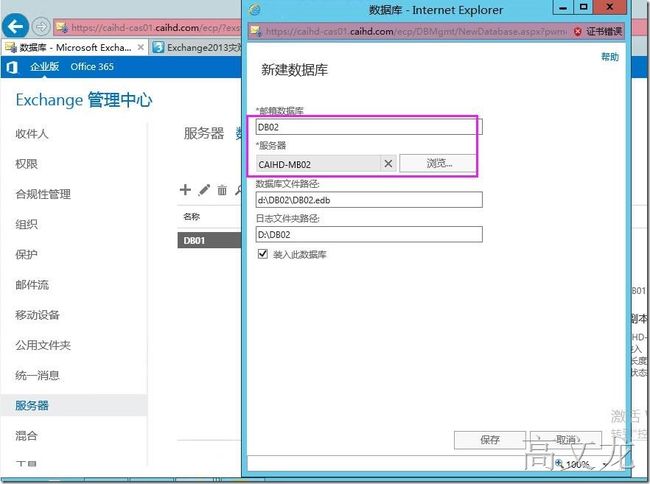Click the 服务器 sub-tab heading

pyautogui.click(x=204, y=133)
